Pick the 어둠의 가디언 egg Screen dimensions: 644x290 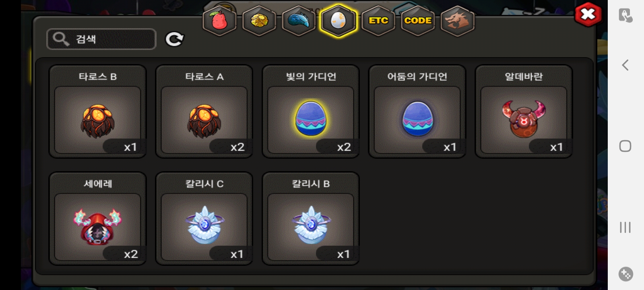tap(417, 112)
